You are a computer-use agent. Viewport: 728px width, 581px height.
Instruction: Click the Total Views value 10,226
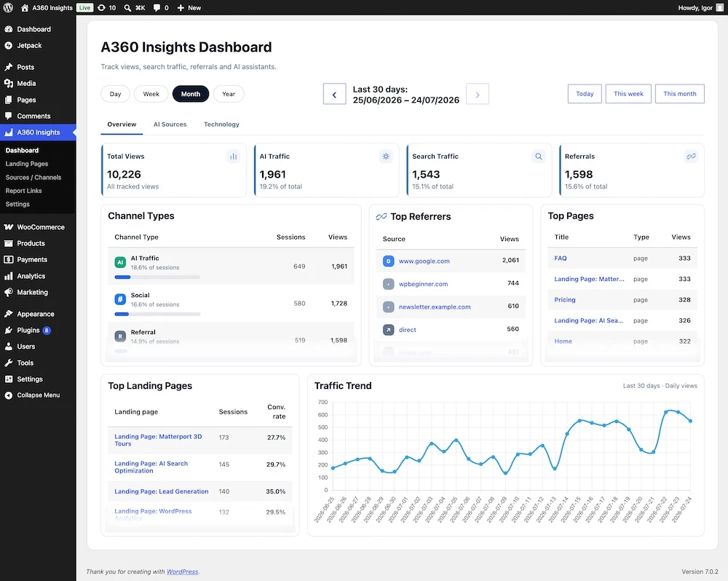pyautogui.click(x=124, y=174)
